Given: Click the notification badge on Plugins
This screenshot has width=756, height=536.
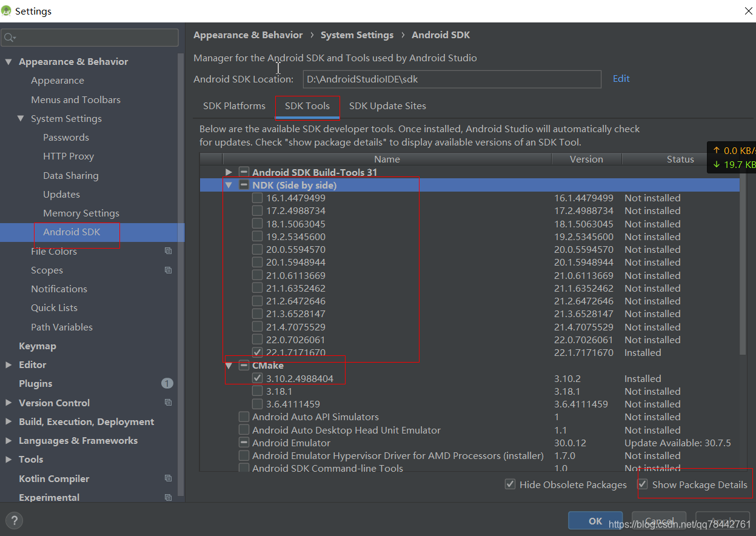Looking at the screenshot, I should (168, 383).
